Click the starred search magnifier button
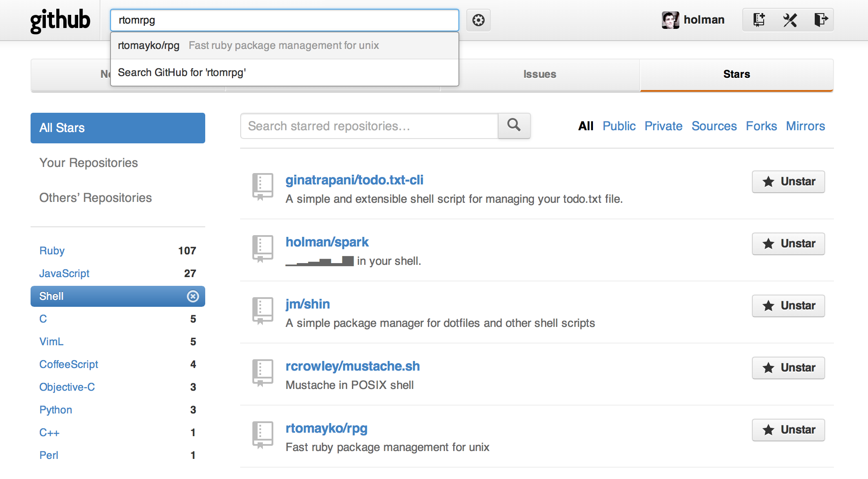This screenshot has height=479, width=868. 514,126
